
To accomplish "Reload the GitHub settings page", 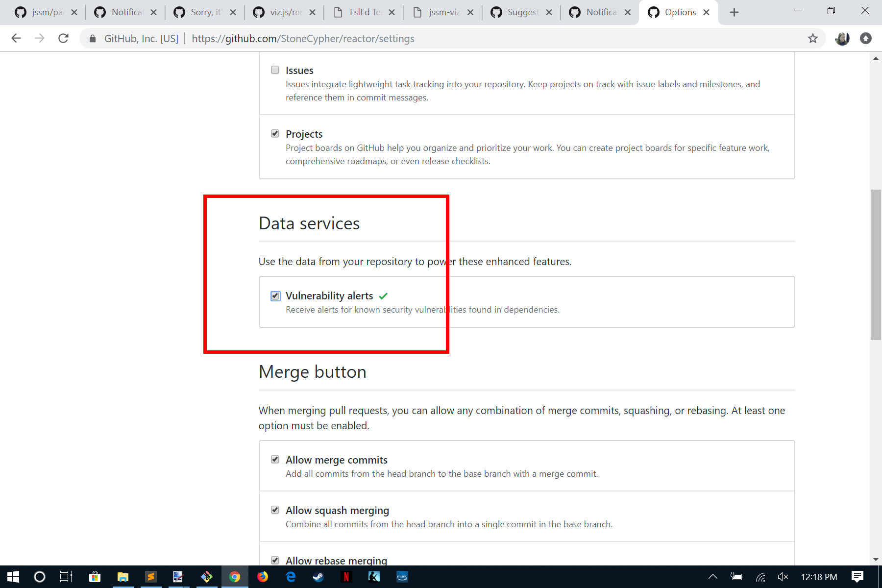I will (x=63, y=38).
